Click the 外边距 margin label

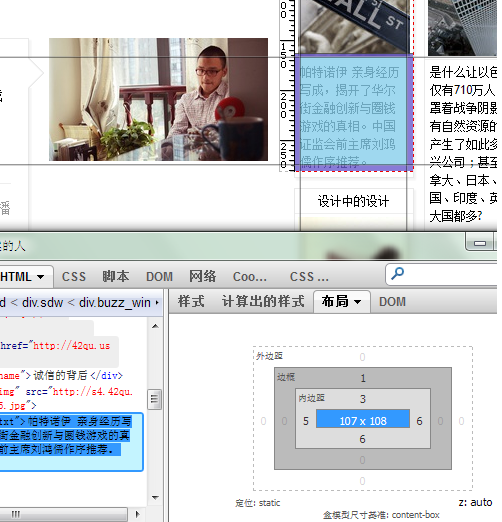point(269,356)
